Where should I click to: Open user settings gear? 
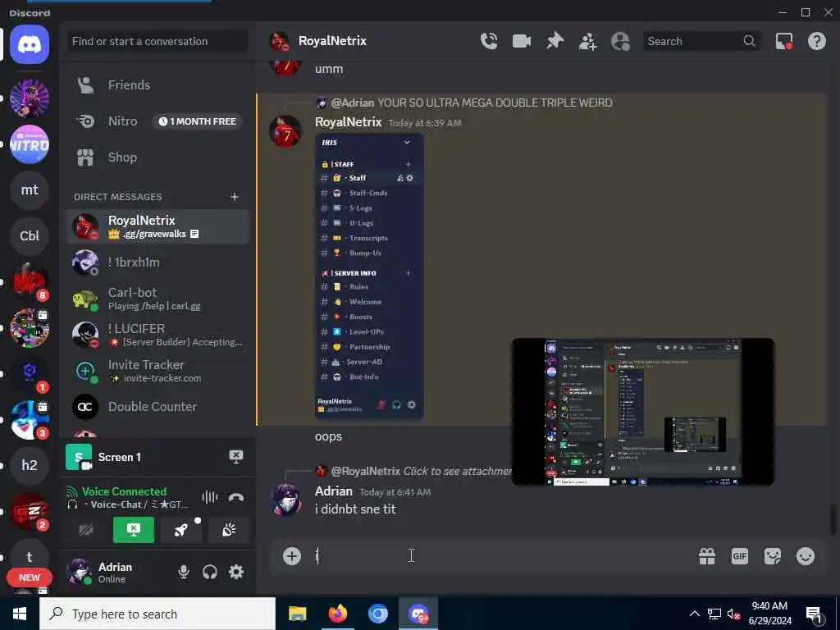pos(236,572)
